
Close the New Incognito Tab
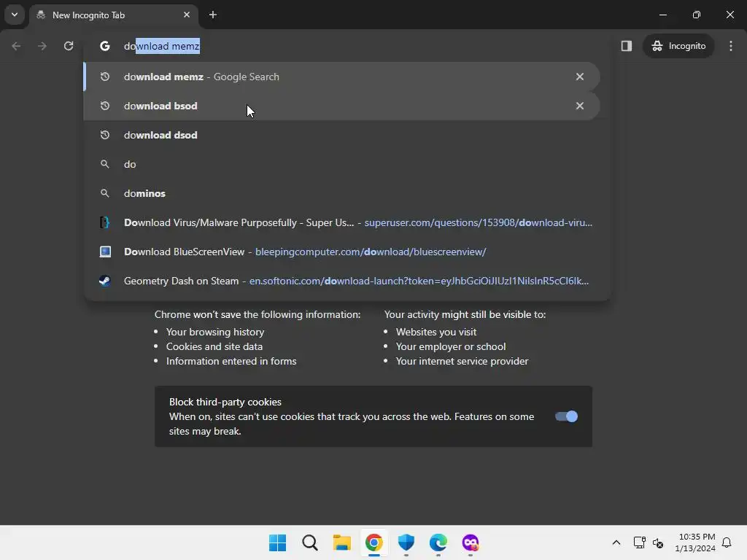click(x=187, y=15)
